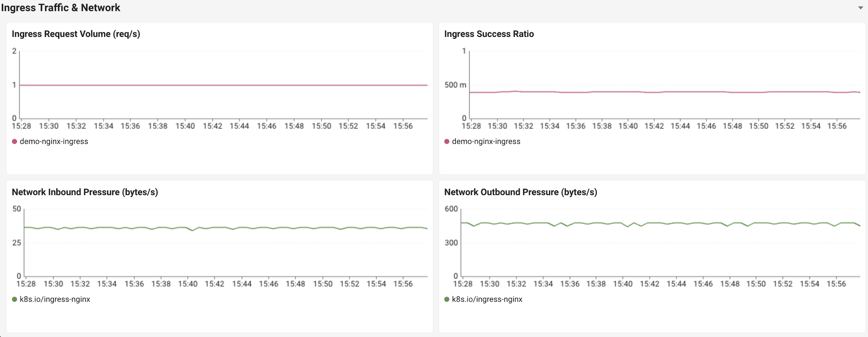Toggle demo-nginx-ingress series in Request Volume chart
This screenshot has width=868, height=337.
[54, 141]
